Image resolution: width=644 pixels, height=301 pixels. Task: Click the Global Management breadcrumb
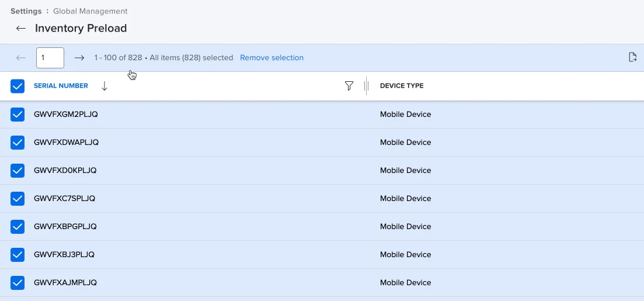[x=90, y=11]
